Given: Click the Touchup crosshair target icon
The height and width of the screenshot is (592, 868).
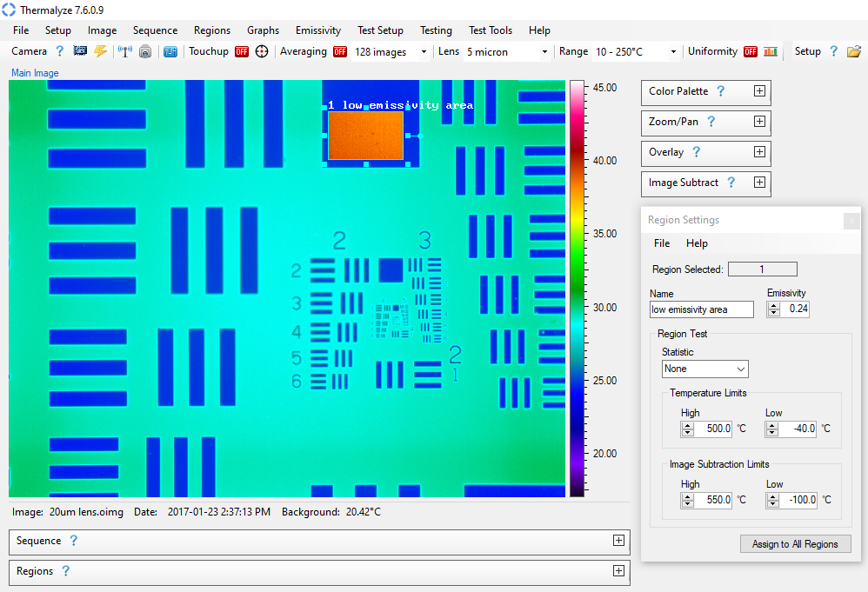Looking at the screenshot, I should click(x=262, y=51).
